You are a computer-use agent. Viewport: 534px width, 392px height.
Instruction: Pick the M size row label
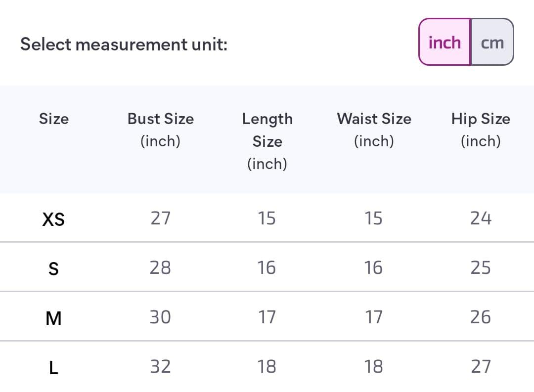click(x=53, y=318)
